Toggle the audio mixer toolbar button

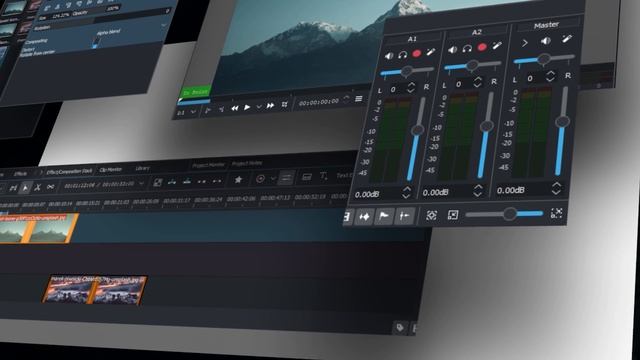click(x=286, y=178)
